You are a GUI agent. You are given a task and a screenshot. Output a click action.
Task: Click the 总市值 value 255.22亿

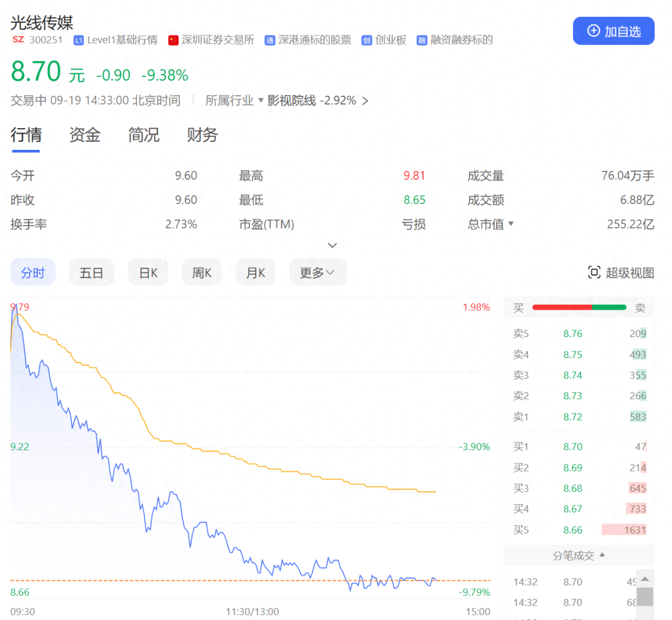pos(630,224)
